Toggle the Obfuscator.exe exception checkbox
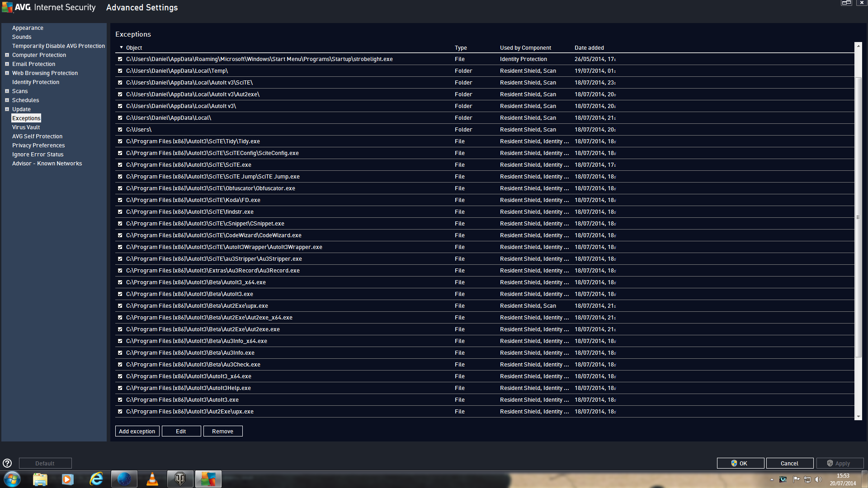 click(x=120, y=188)
